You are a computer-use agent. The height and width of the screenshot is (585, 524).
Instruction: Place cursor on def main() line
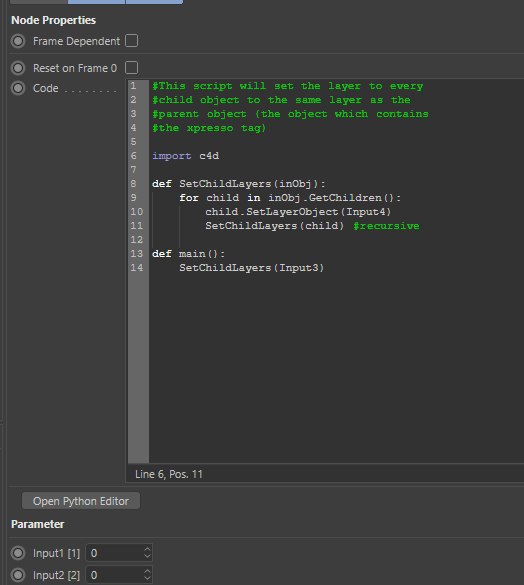point(188,254)
